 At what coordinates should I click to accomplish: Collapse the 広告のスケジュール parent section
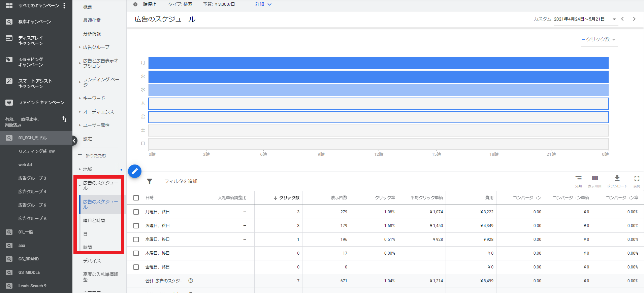point(80,185)
